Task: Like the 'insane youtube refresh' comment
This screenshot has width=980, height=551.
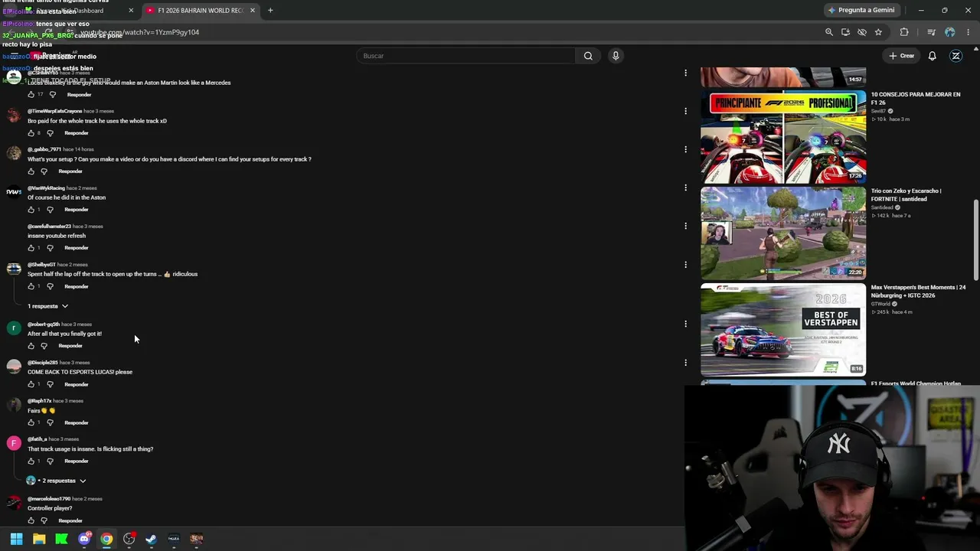Action: pos(31,248)
